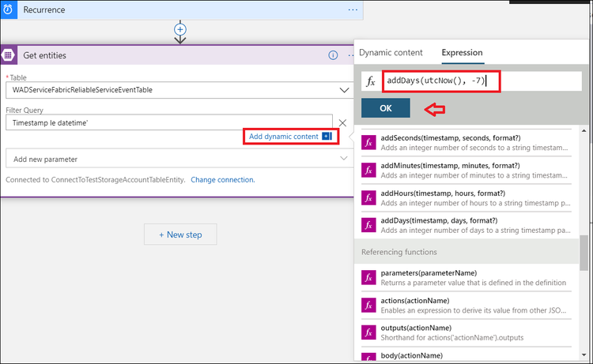Clear Filter Query with the X icon

(x=342, y=122)
